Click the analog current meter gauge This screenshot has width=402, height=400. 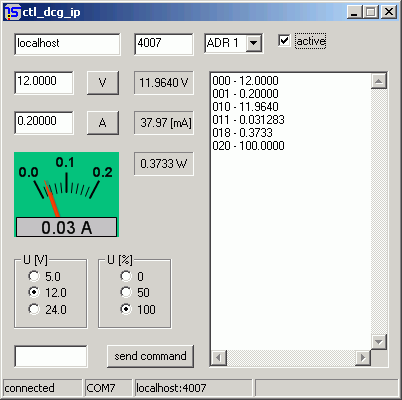66,195
